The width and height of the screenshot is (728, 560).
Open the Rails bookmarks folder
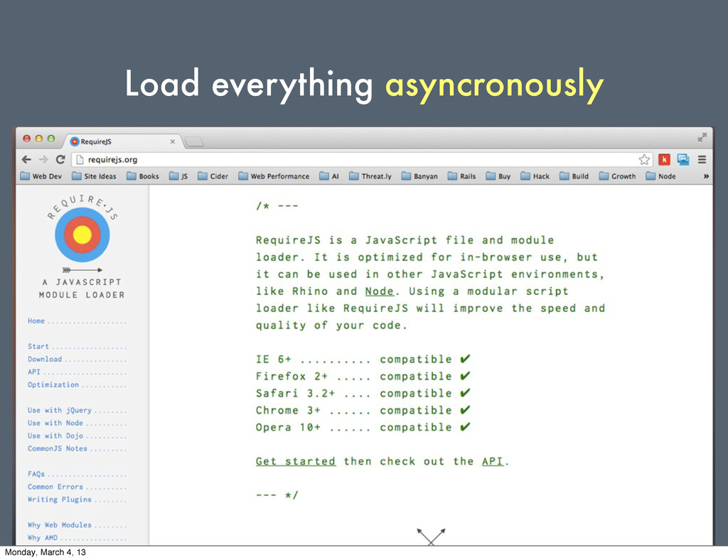pos(462,176)
